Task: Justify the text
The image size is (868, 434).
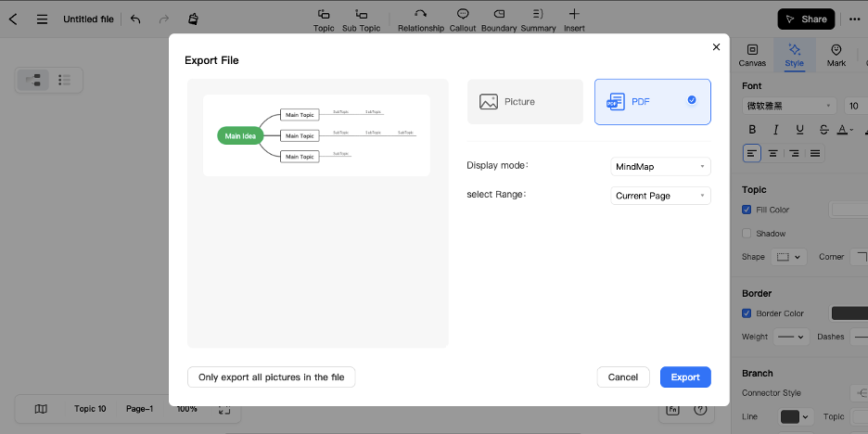Action: click(815, 153)
